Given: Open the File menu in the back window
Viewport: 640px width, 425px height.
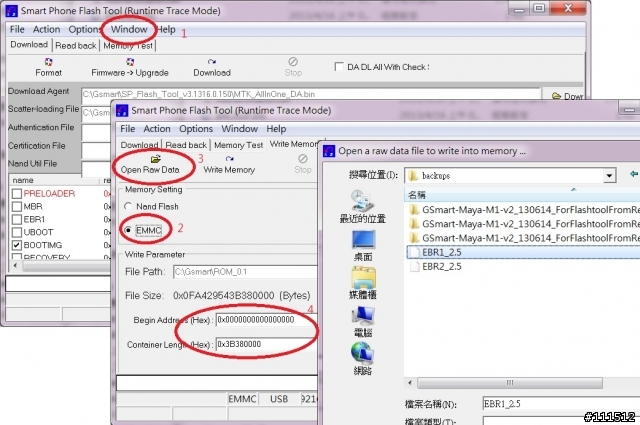Looking at the screenshot, I should 17,29.
